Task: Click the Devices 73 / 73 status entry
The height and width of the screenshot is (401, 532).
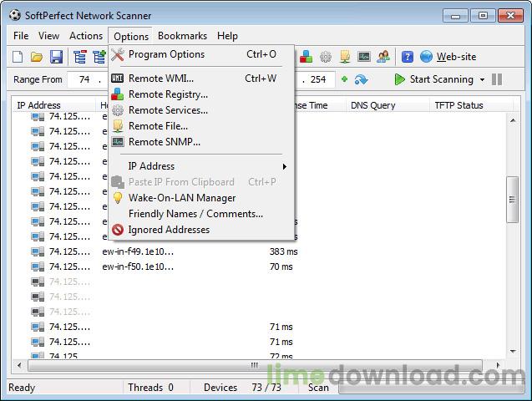Action: (x=242, y=388)
